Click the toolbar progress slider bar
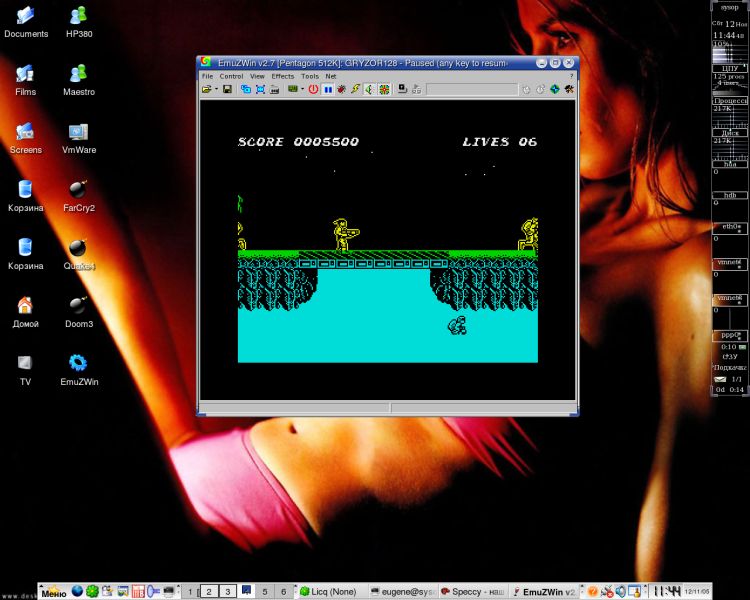This screenshot has height=600, width=750. [x=471, y=89]
